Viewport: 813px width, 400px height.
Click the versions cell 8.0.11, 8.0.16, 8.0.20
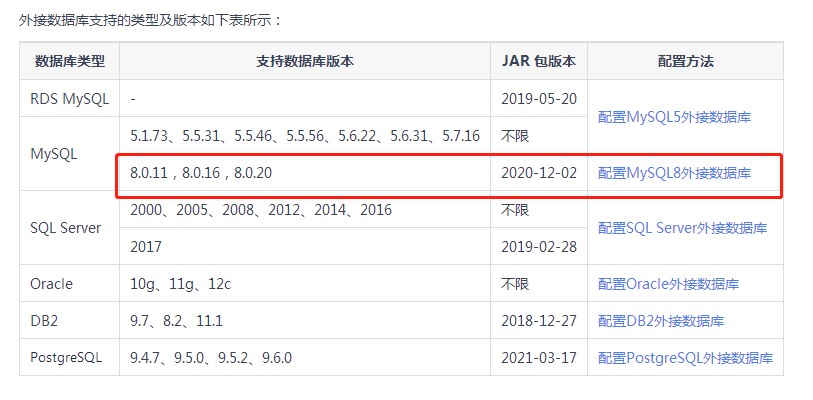coord(305,173)
